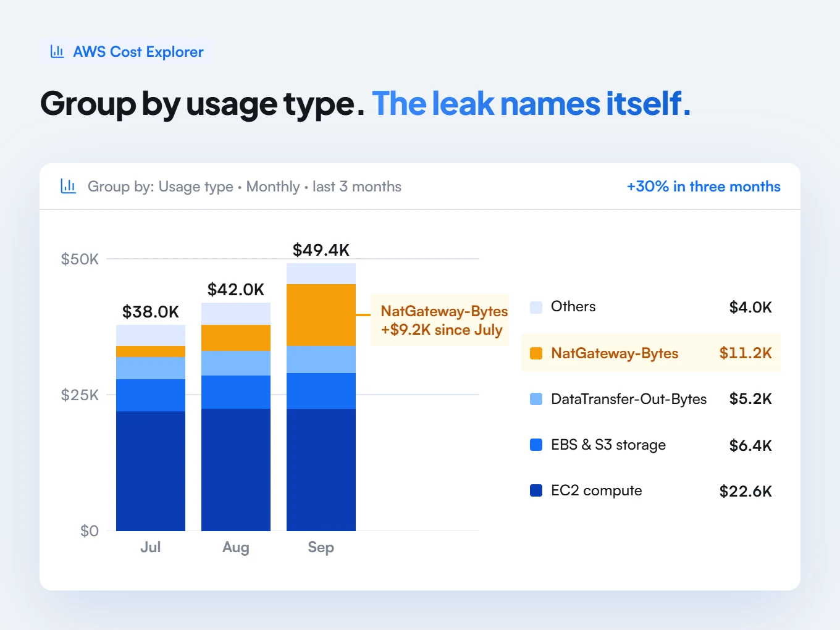The width and height of the screenshot is (840, 630).
Task: Click the Jul axis label
Action: [x=151, y=547]
